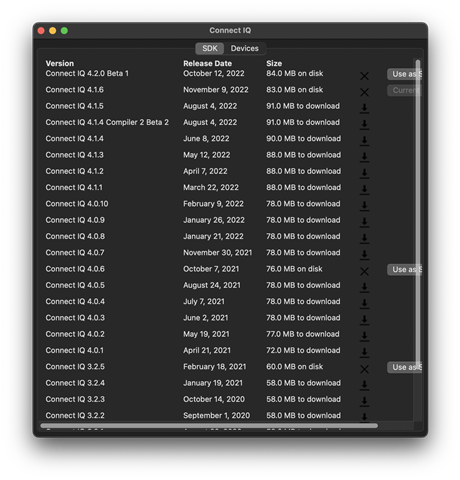Click the 'Connect IQ 3.2.2' version name

click(75, 415)
